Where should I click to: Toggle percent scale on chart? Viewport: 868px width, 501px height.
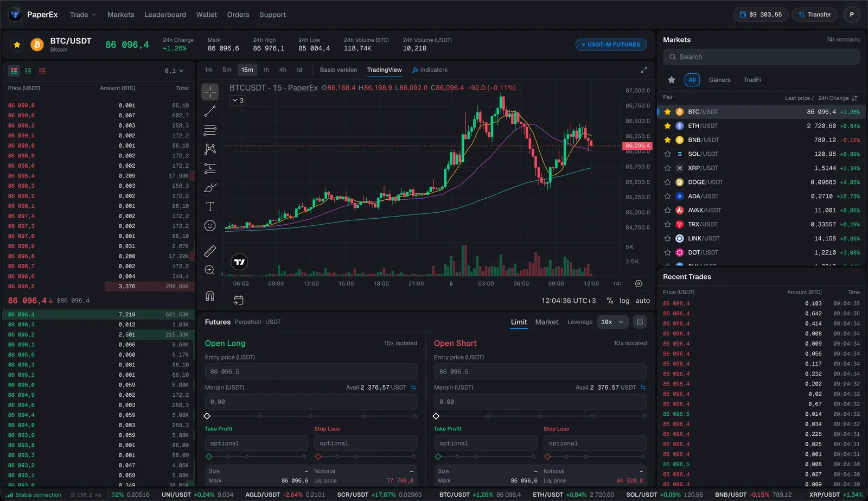(610, 301)
